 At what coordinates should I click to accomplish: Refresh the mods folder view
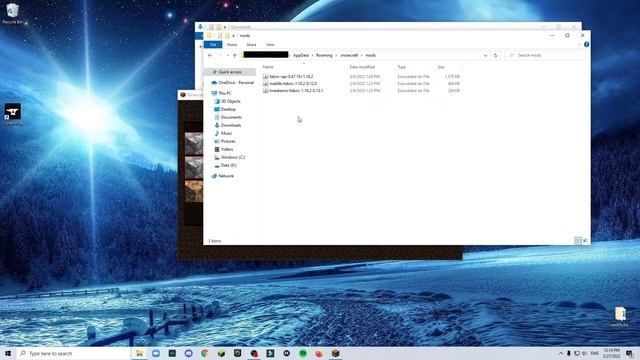[496, 55]
